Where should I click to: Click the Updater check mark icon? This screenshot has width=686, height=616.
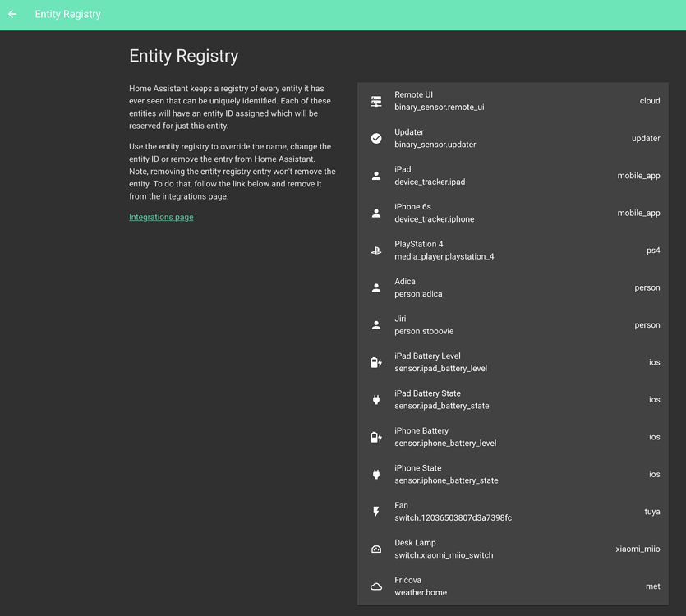(x=375, y=137)
